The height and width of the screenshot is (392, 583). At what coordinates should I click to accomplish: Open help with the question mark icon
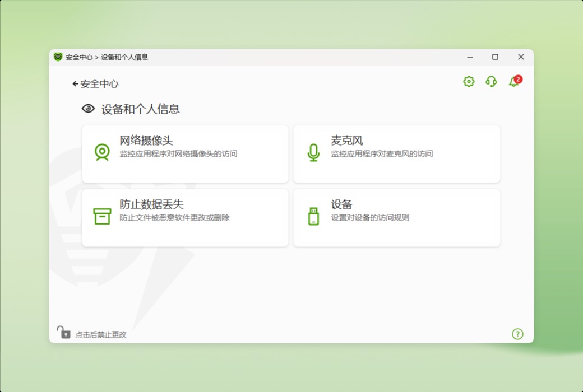click(517, 334)
